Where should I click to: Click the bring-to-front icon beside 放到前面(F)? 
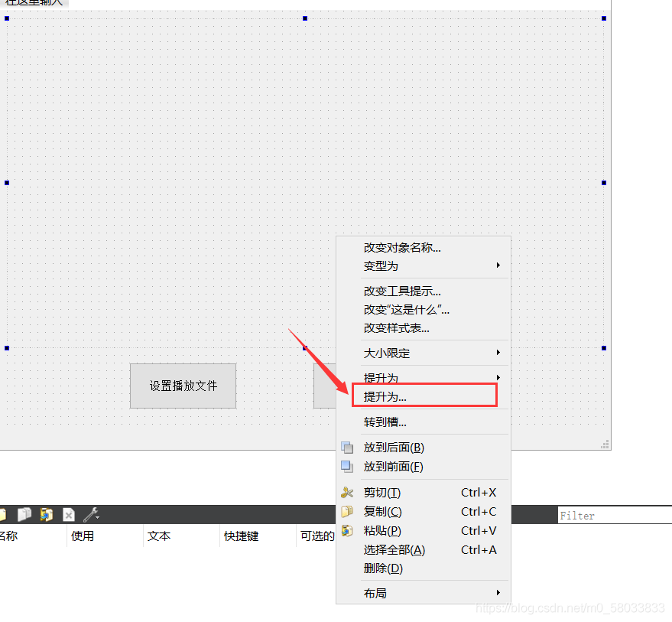coord(347,466)
